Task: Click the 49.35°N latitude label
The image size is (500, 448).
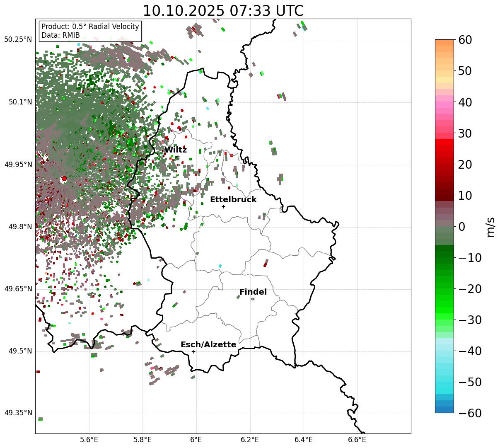Action: [x=18, y=413]
